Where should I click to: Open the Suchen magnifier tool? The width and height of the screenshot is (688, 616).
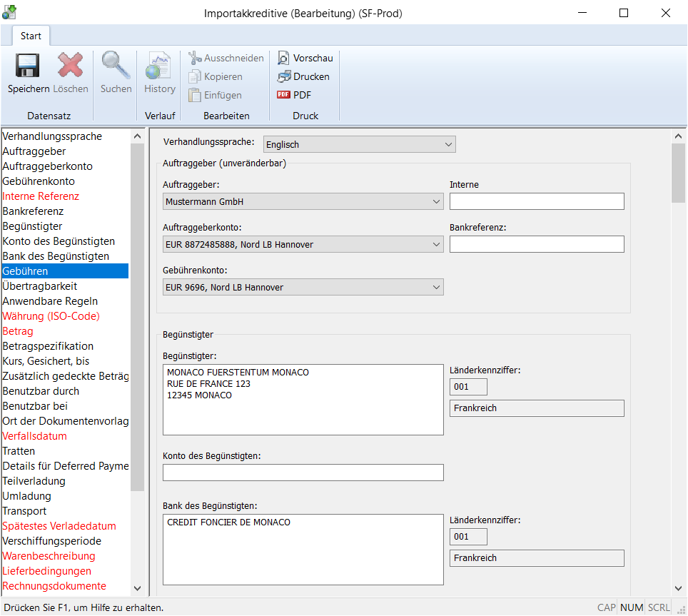pyautogui.click(x=116, y=66)
